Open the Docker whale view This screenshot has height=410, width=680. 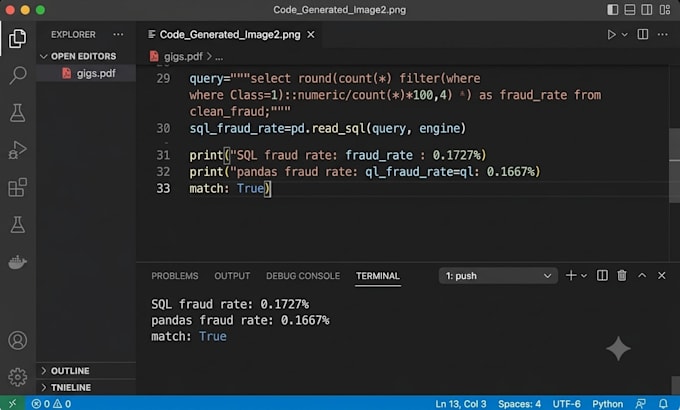coord(17,262)
